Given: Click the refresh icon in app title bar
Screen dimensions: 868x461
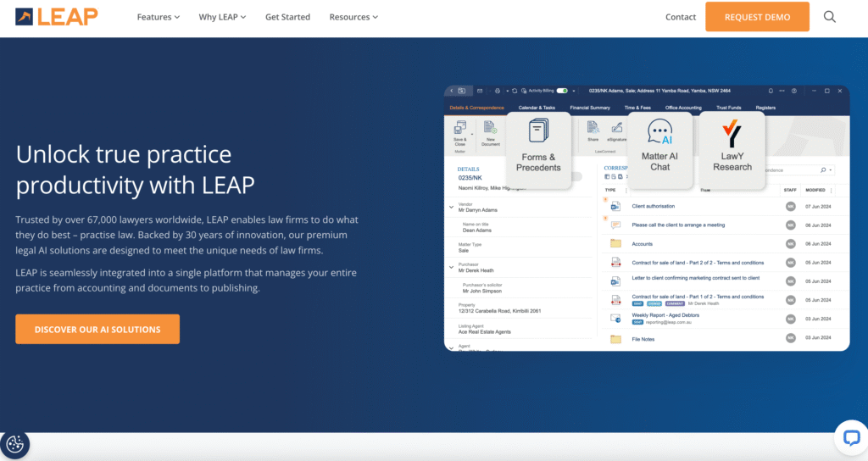Looking at the screenshot, I should click(x=515, y=91).
